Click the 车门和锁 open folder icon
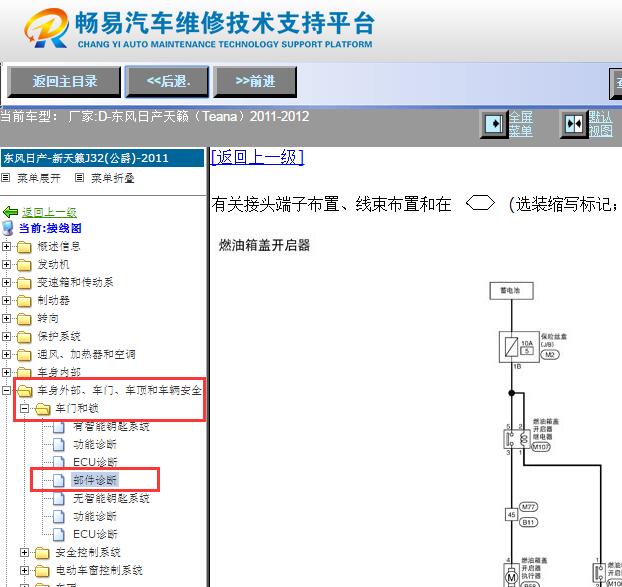Viewport: 622px width, 587px height. [42, 409]
